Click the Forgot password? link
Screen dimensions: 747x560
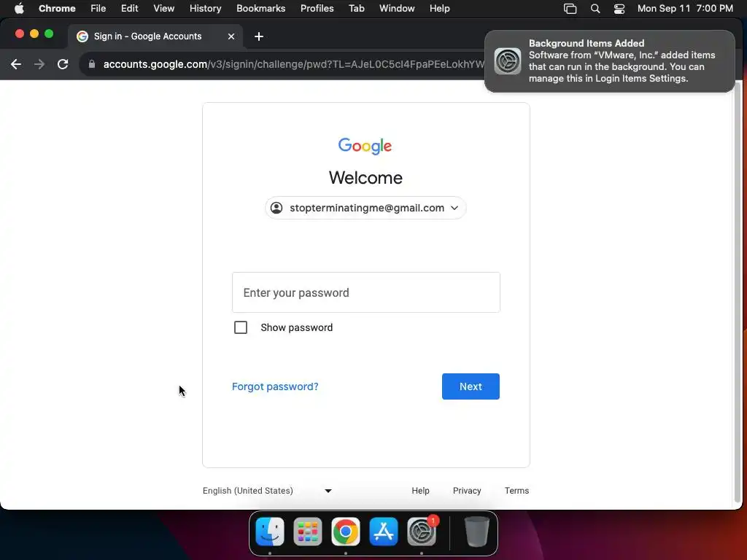[275, 386]
